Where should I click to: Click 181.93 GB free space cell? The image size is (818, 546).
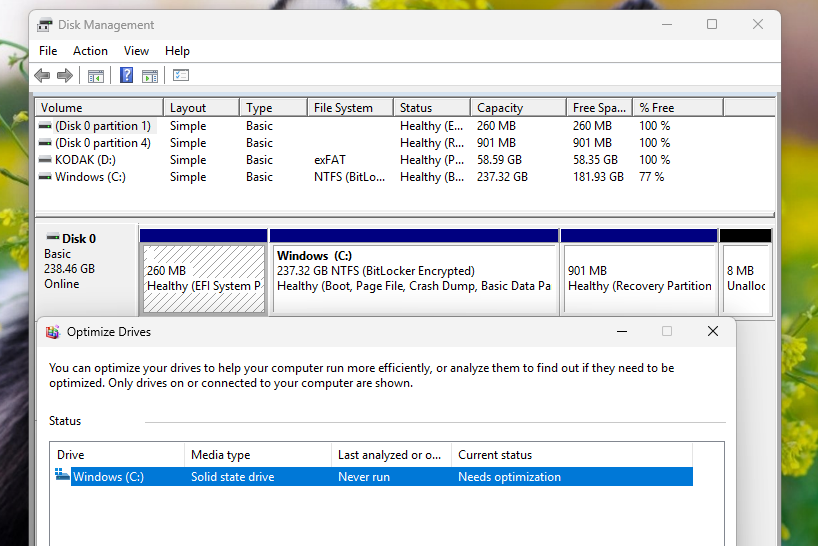pos(598,177)
